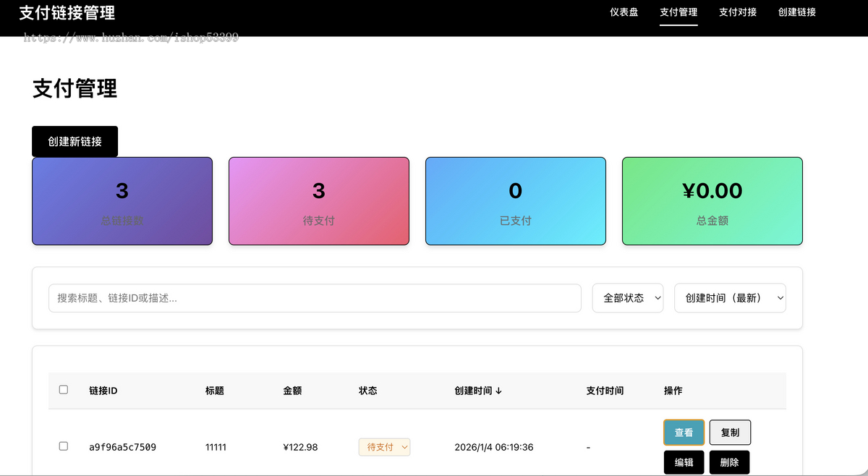Click the timestamp 2026/1/4 06:19:36

(494, 447)
